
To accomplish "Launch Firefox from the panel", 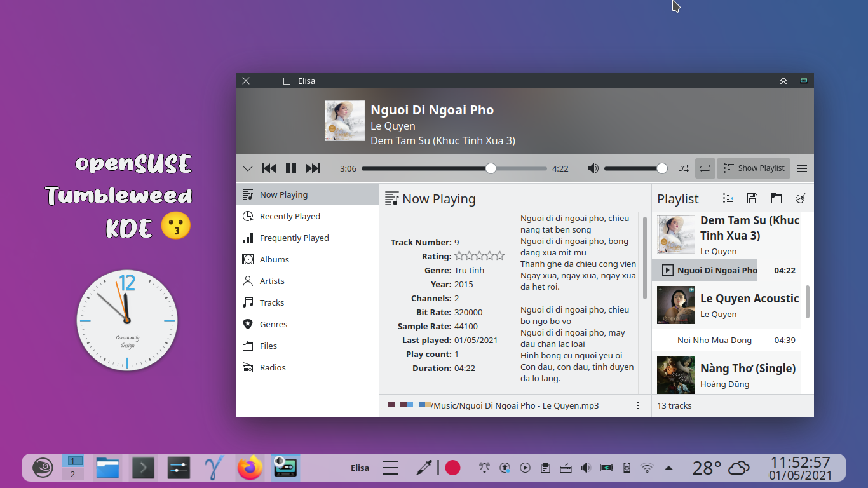I will tap(250, 468).
